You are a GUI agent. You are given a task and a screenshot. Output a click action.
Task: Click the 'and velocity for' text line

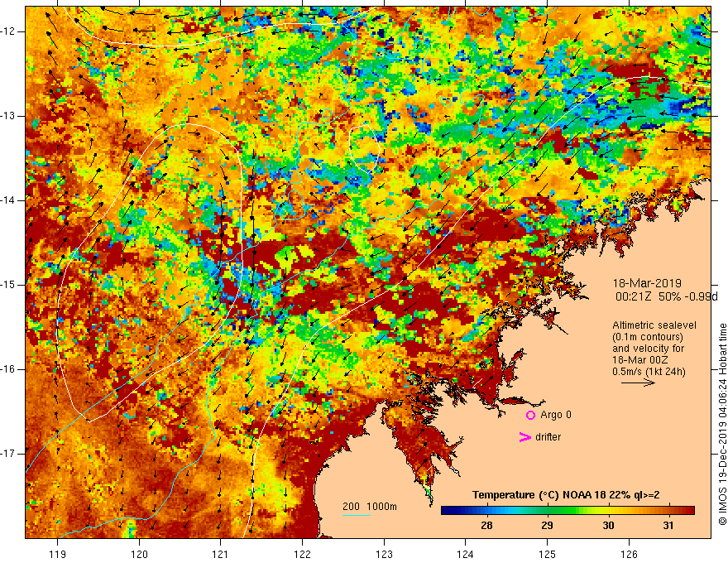coord(648,349)
